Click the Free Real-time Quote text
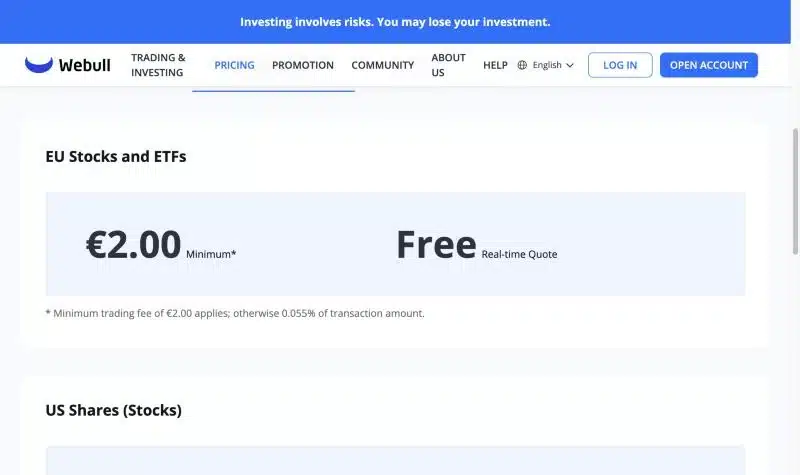This screenshot has width=800, height=475. 477,245
